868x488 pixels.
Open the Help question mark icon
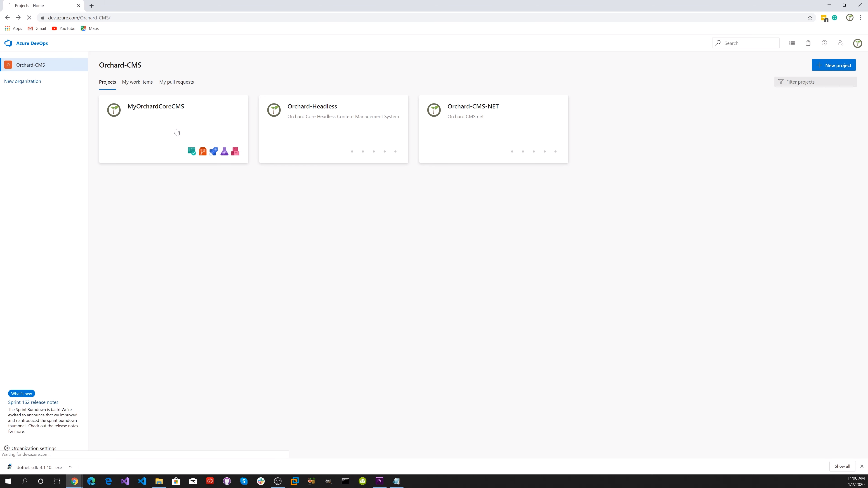pos(824,43)
